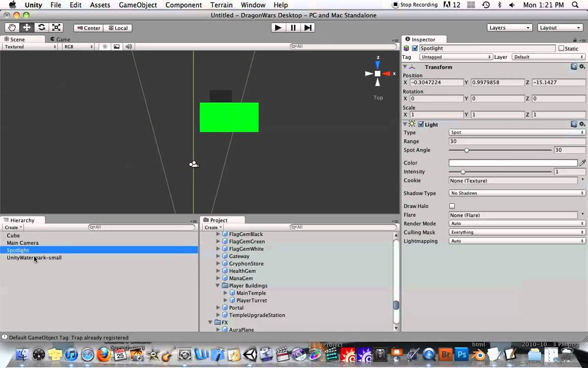Select the Move tool
The height and width of the screenshot is (368, 588).
[x=27, y=28]
